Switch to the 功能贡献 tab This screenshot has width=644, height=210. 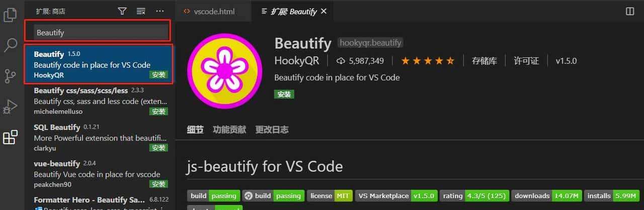click(229, 130)
